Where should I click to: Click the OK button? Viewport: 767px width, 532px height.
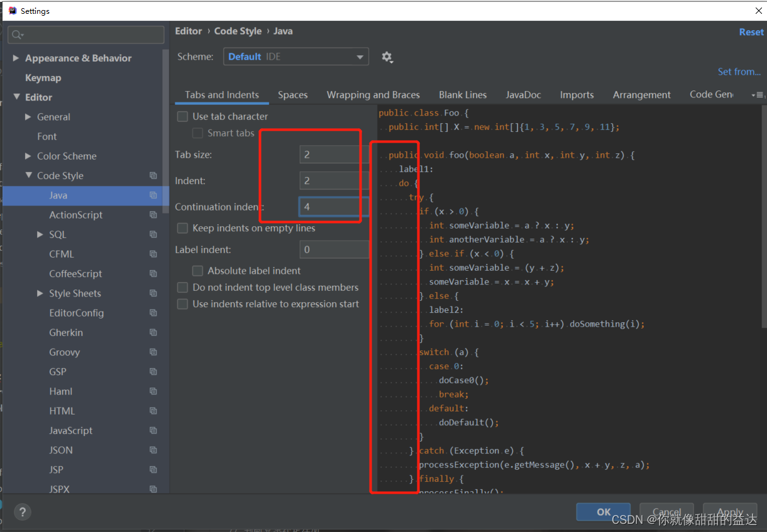point(603,512)
